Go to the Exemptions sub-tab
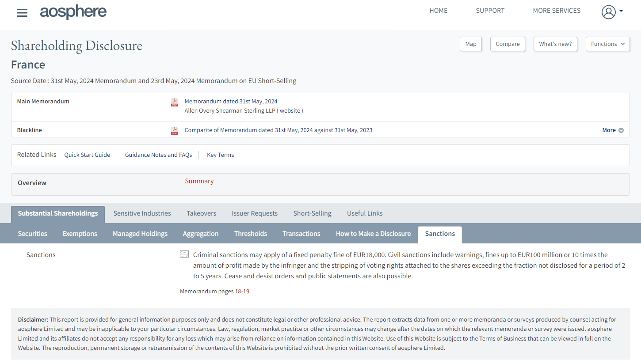This screenshot has height=364, width=641. coord(80,234)
